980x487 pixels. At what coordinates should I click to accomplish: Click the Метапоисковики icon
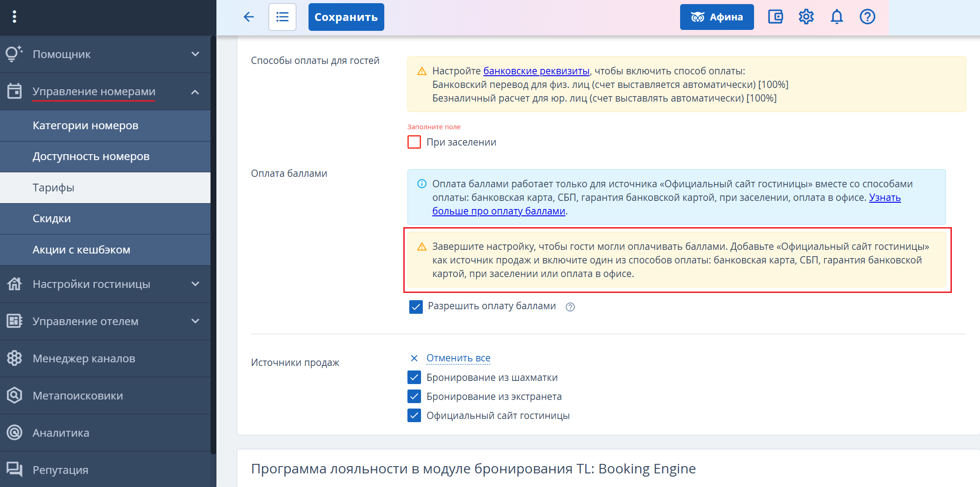15,395
